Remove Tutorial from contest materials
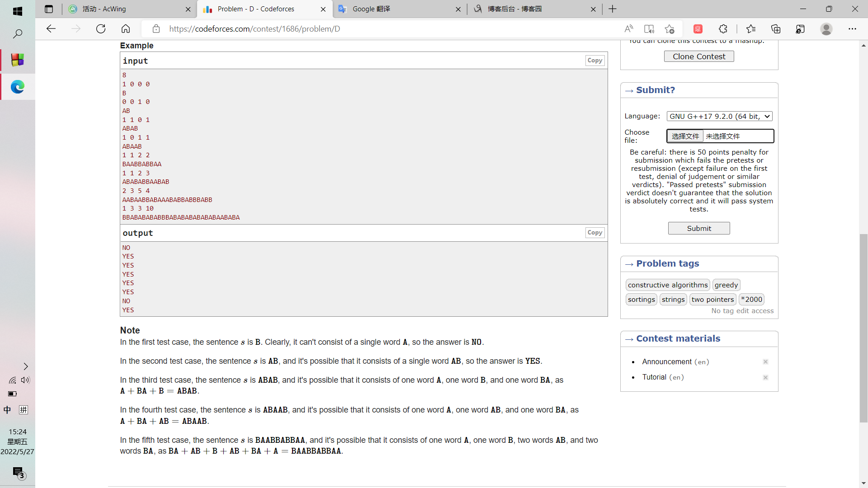The image size is (868, 488). (x=765, y=377)
